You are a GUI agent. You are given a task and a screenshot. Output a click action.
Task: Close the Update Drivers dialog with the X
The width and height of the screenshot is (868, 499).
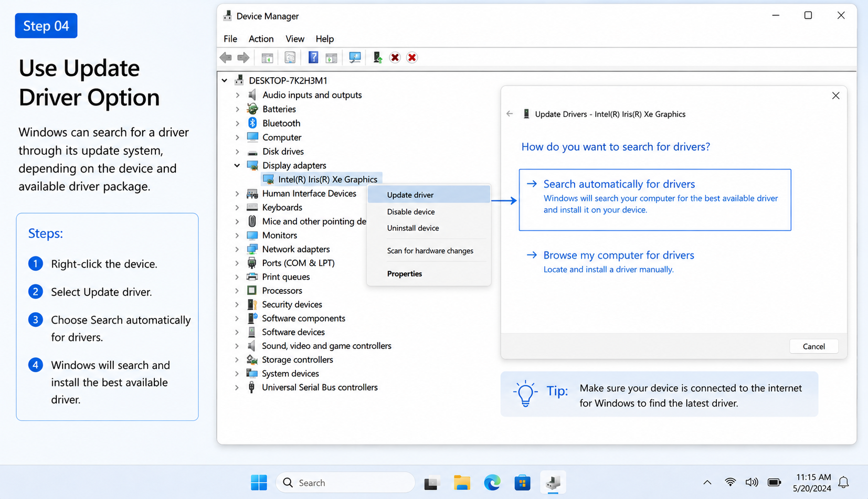click(x=835, y=95)
